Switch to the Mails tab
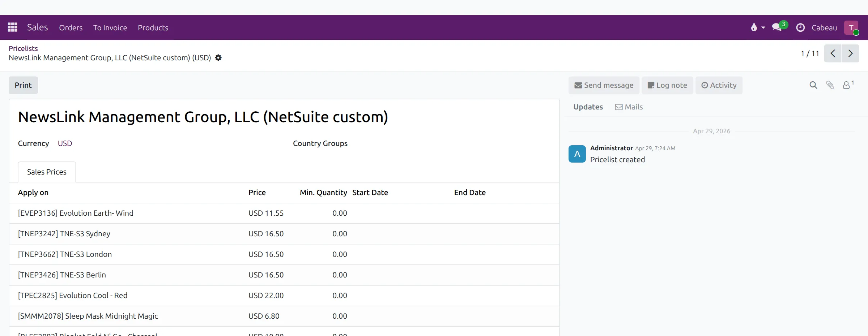This screenshot has width=868, height=336. pos(629,107)
